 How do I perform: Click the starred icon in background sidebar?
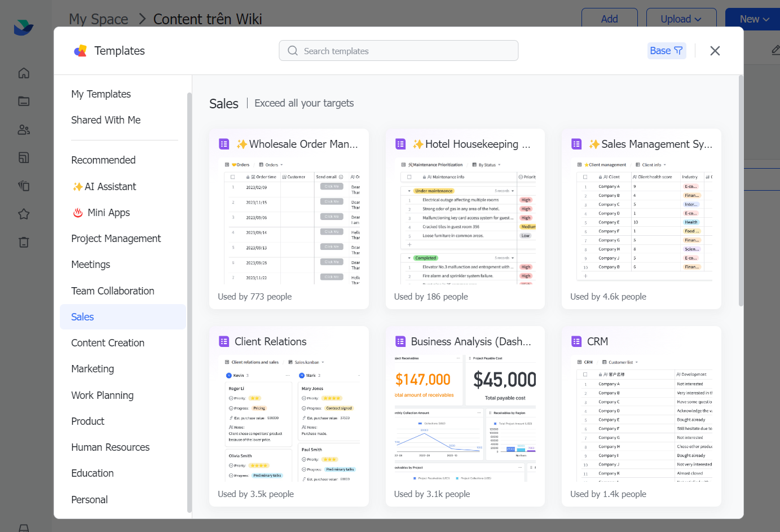pos(24,214)
